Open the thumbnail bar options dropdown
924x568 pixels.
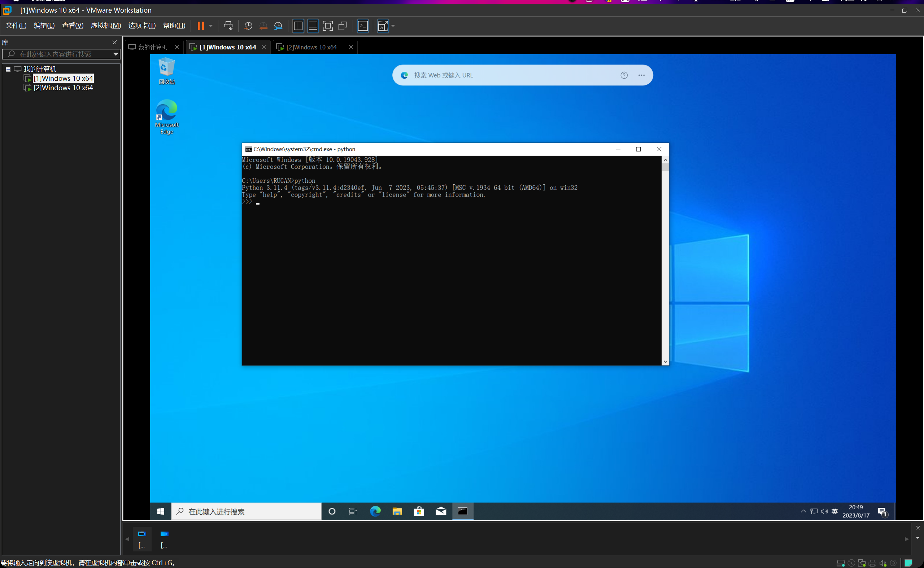(x=918, y=538)
